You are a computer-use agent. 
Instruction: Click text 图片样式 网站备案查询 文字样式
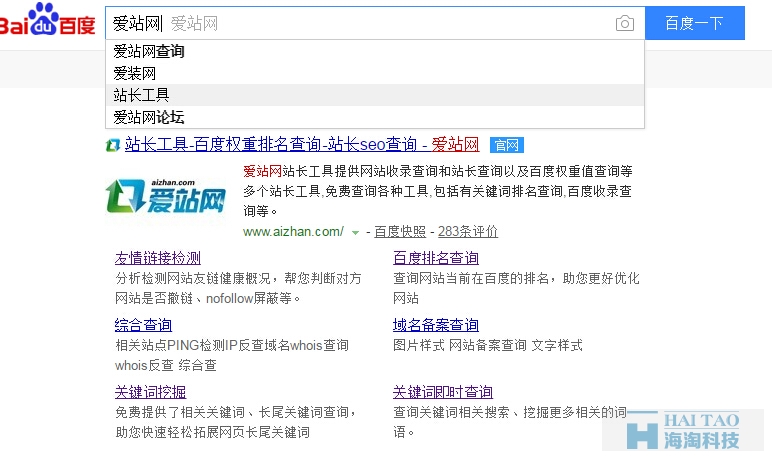(x=487, y=345)
